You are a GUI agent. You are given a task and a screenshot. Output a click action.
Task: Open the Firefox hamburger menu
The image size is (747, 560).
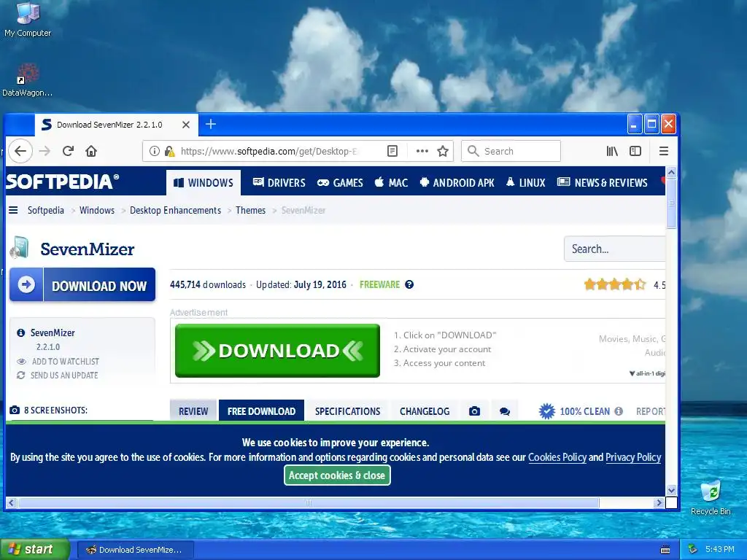tap(664, 151)
